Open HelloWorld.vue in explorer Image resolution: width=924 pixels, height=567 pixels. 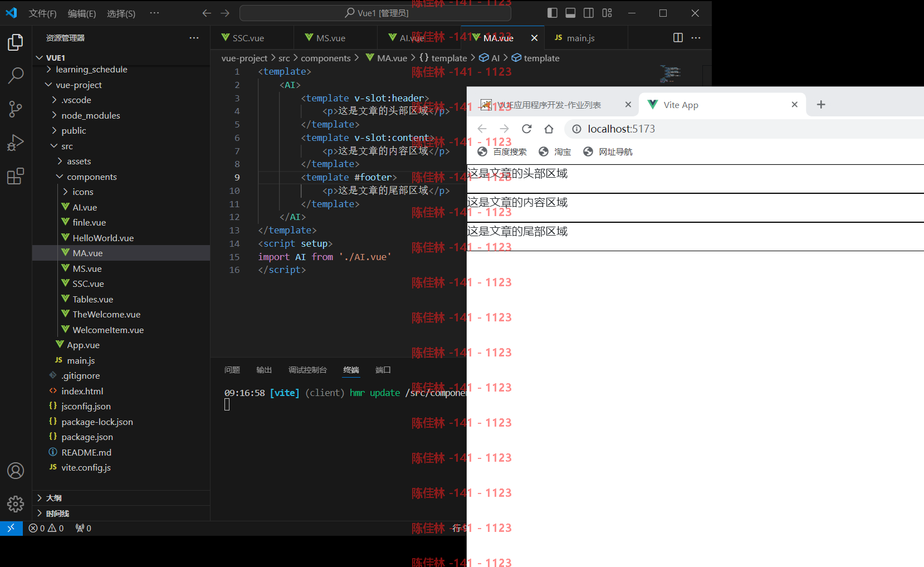pos(121,238)
